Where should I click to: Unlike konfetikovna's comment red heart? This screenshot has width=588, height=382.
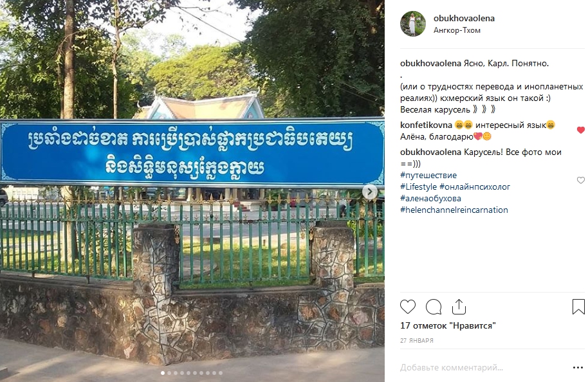coord(580,130)
